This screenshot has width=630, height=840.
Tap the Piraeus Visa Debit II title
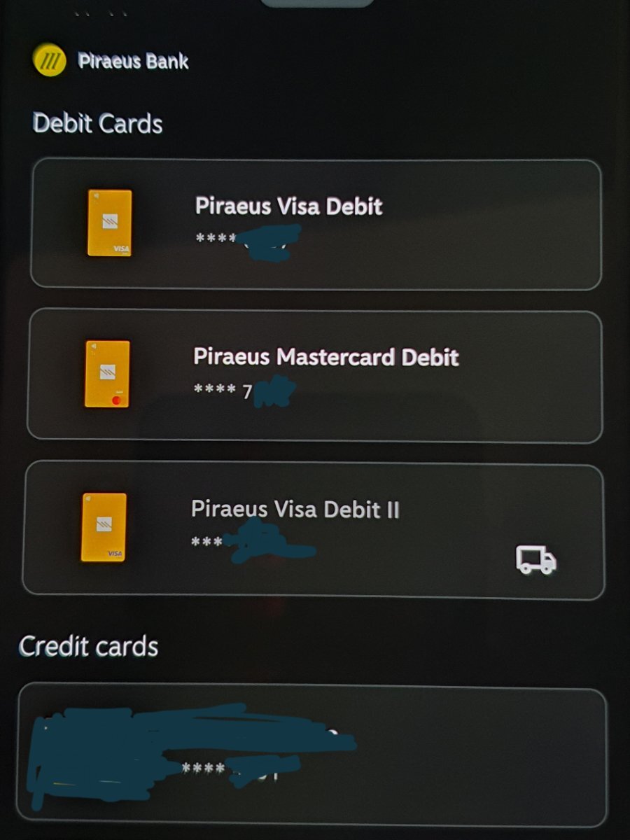coord(295,509)
